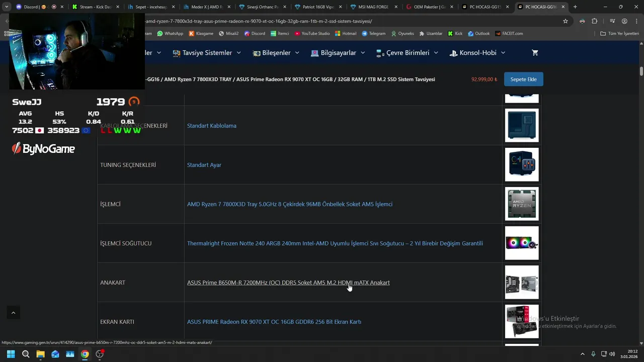Open the Chrome extensions puzzle icon
The image size is (644, 362).
[595, 21]
